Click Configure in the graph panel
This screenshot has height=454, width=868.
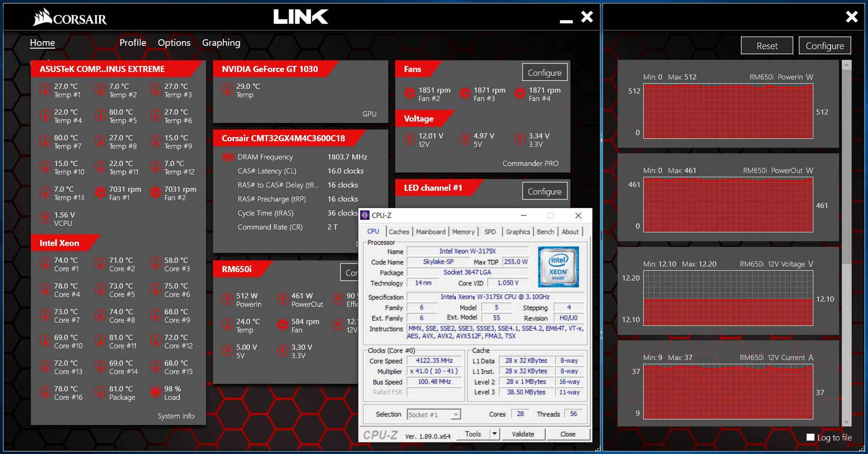click(825, 46)
